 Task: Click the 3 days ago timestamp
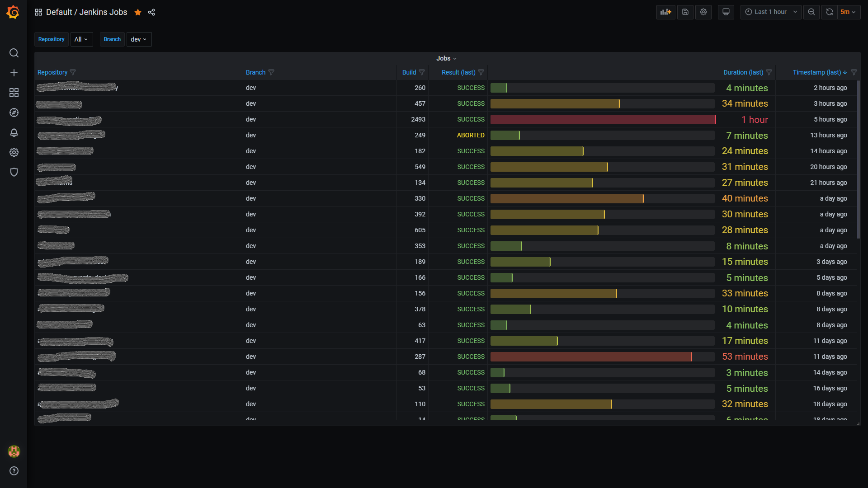pos(832,262)
